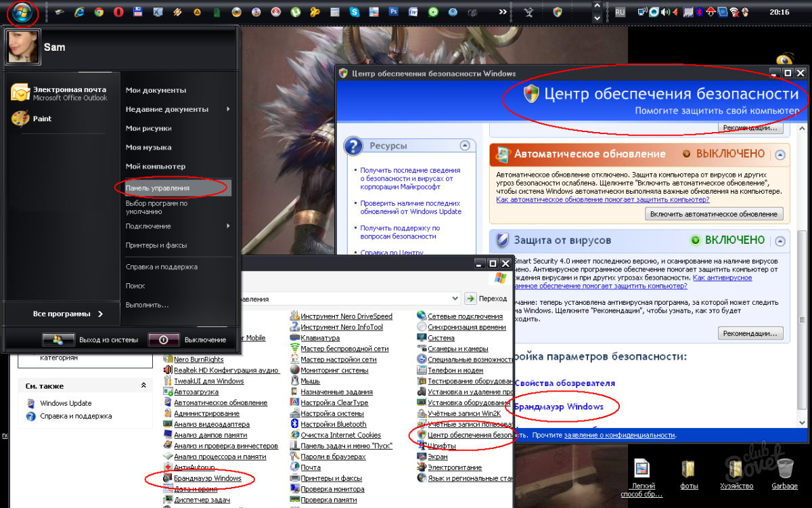Open Клавиатура in Control Panel
The height and width of the screenshot is (508, 812).
click(x=315, y=338)
